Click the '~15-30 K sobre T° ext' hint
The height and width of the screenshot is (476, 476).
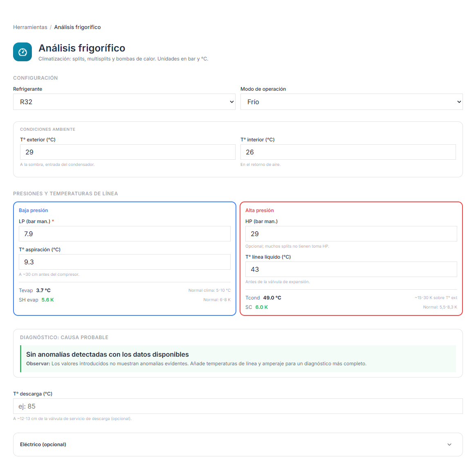[436, 298]
